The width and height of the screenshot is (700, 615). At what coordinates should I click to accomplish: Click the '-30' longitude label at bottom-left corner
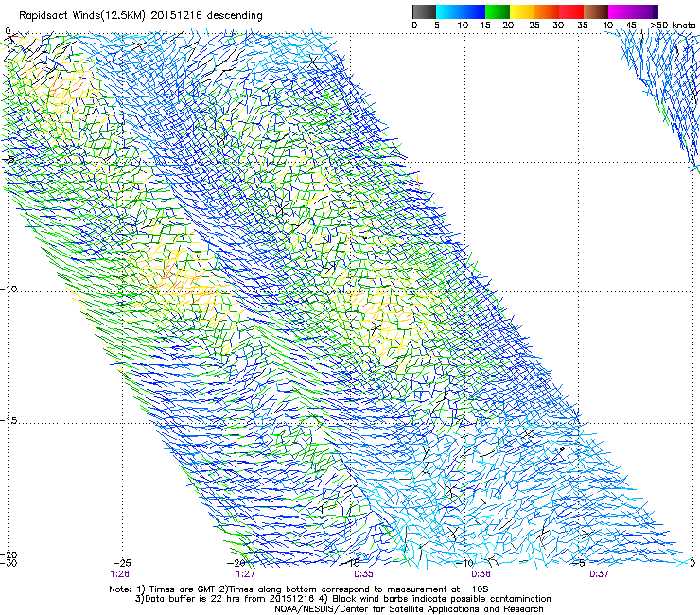[x=9, y=563]
